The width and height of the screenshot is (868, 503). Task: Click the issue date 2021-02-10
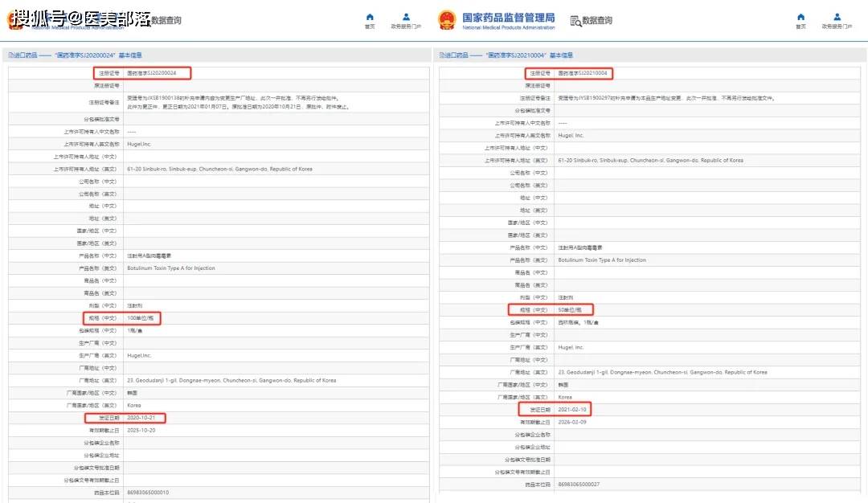[572, 409]
